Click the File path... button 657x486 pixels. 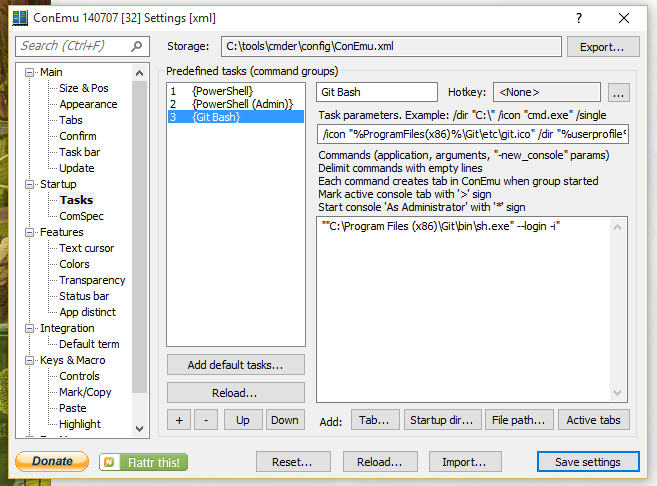click(x=519, y=420)
